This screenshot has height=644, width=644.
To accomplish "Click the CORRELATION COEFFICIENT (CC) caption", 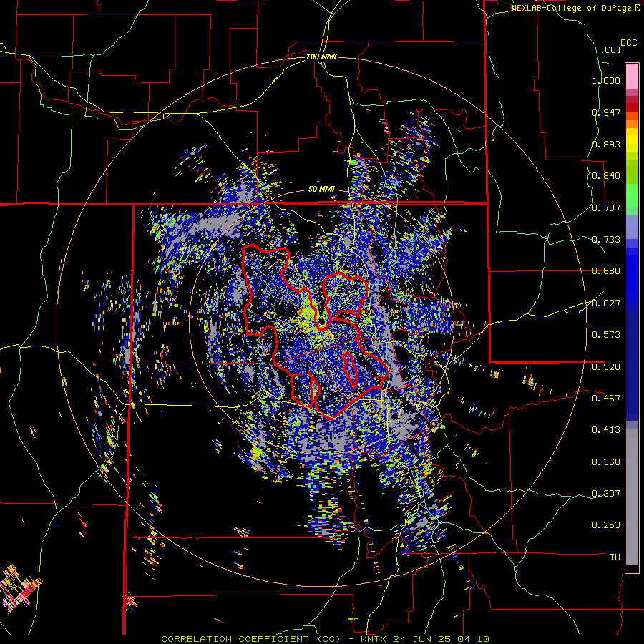I will tap(250, 639).
